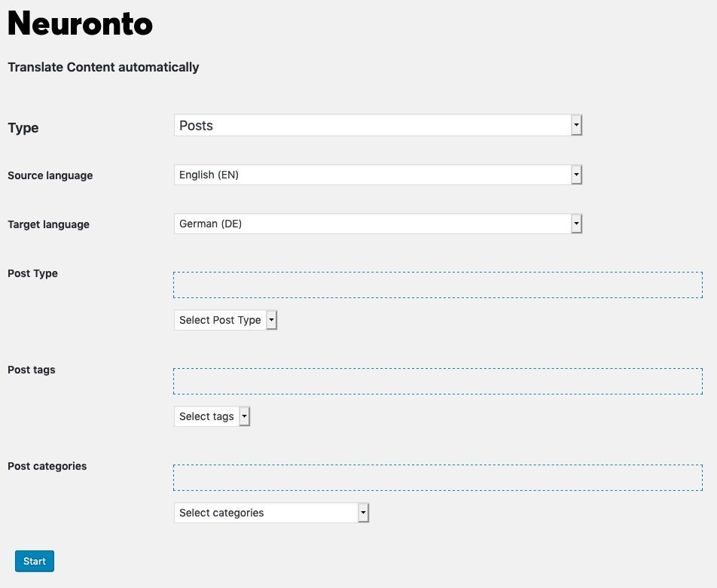Open the Target language German (DE) dropdown
The image size is (717, 588).
coord(378,224)
